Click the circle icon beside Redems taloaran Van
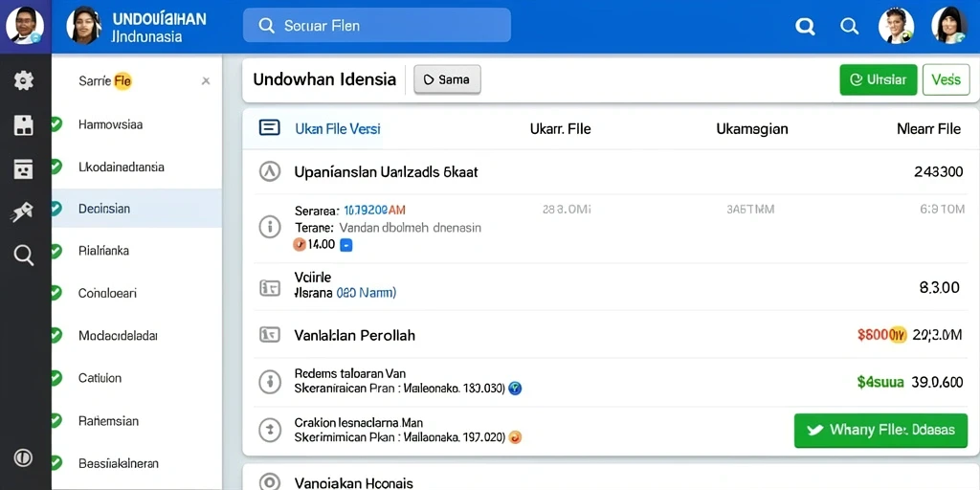Image resolution: width=980 pixels, height=490 pixels. click(269, 381)
